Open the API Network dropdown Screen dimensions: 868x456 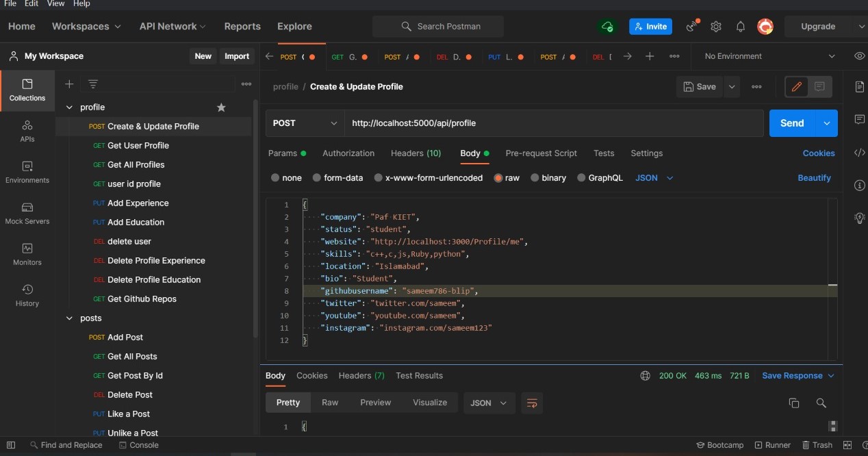(x=173, y=27)
